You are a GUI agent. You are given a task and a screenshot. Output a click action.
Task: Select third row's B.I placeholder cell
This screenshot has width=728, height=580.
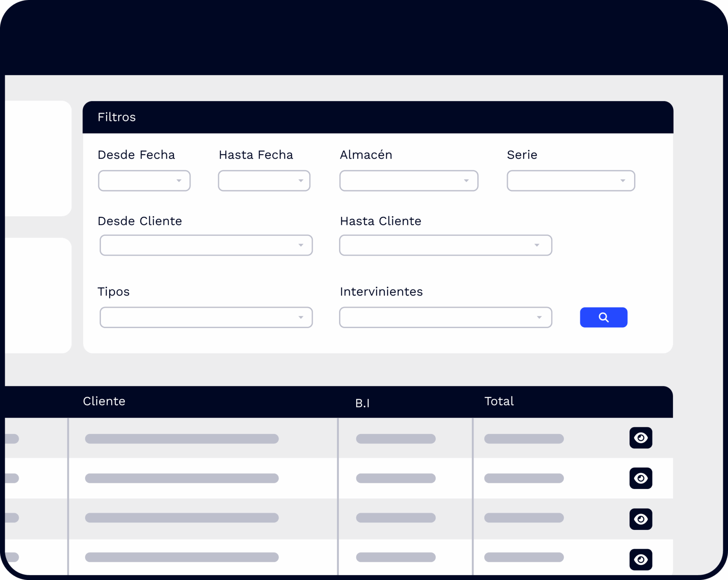coord(396,518)
